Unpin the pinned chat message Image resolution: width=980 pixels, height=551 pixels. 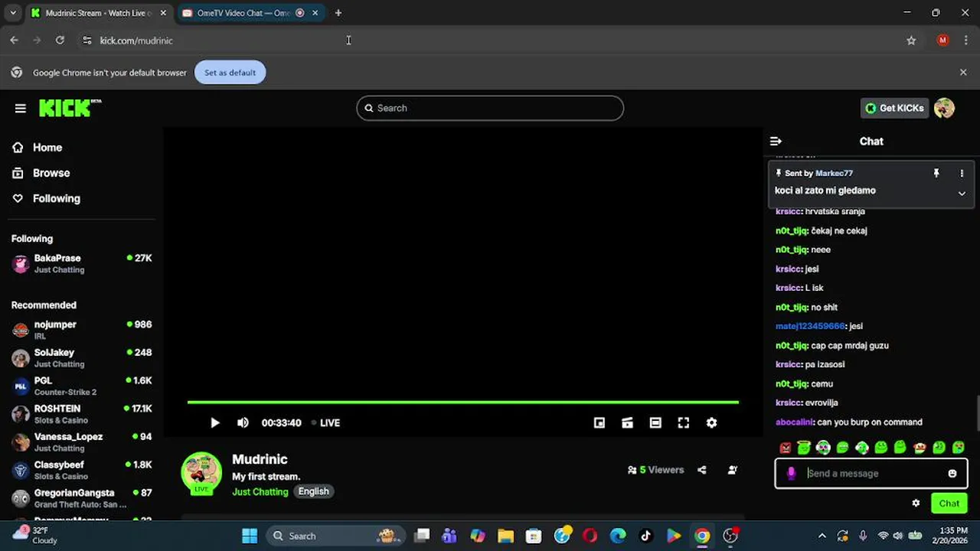[936, 174]
